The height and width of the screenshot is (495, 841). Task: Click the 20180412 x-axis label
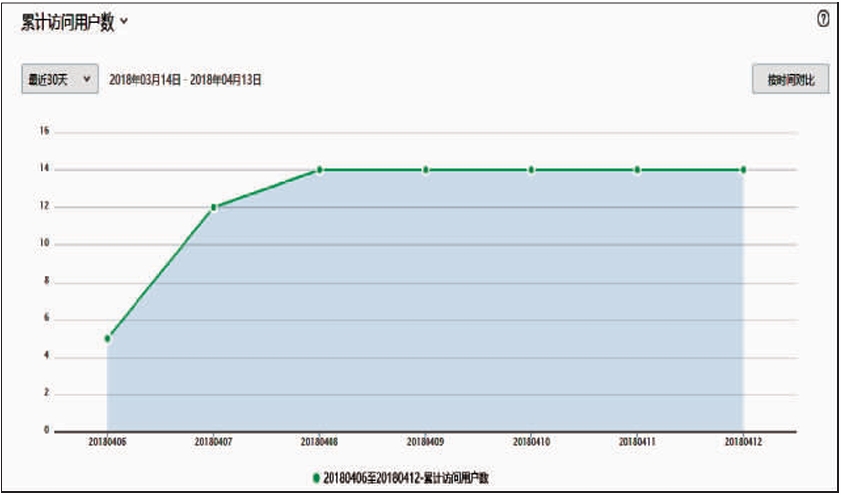(x=743, y=441)
